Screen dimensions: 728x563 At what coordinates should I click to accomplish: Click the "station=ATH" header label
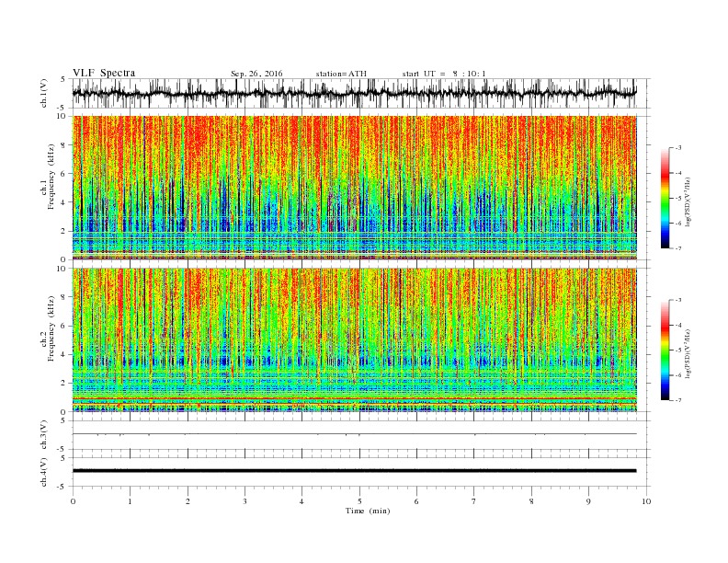[x=341, y=74]
